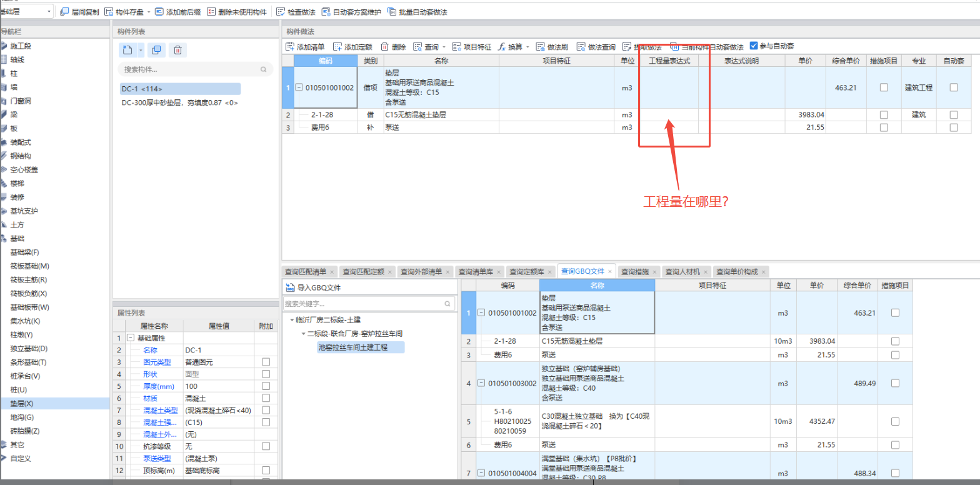Switch to the 查询人材机 tab
The height and width of the screenshot is (485, 980).
pyautogui.click(x=683, y=272)
